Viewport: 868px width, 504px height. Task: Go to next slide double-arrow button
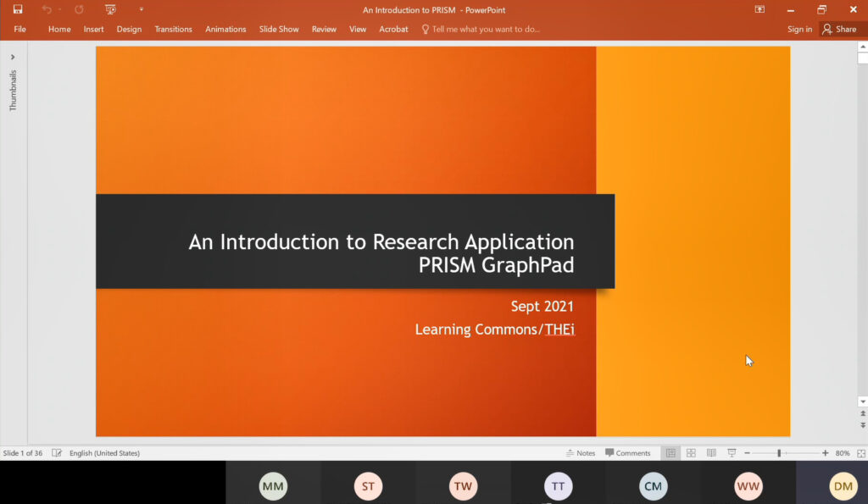[862, 425]
